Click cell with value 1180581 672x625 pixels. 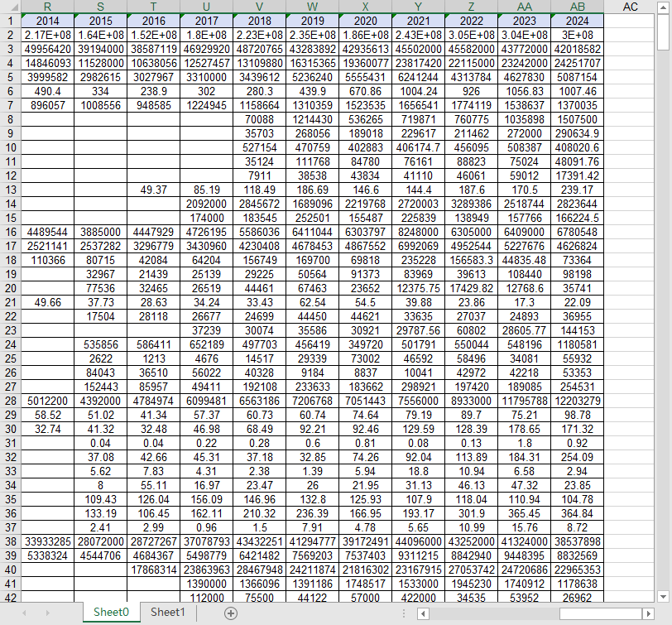tap(578, 344)
